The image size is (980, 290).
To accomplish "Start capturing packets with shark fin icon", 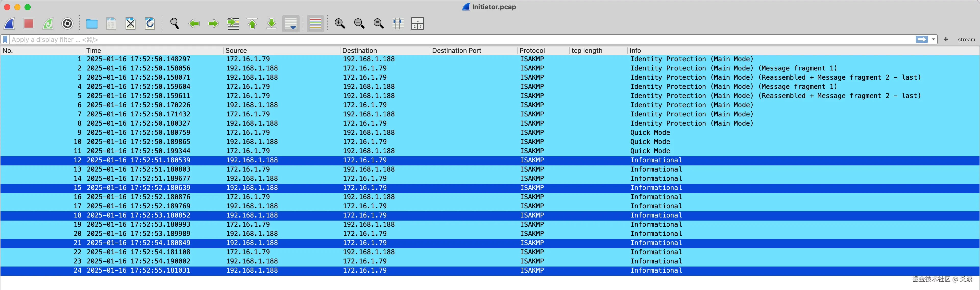I will [9, 23].
